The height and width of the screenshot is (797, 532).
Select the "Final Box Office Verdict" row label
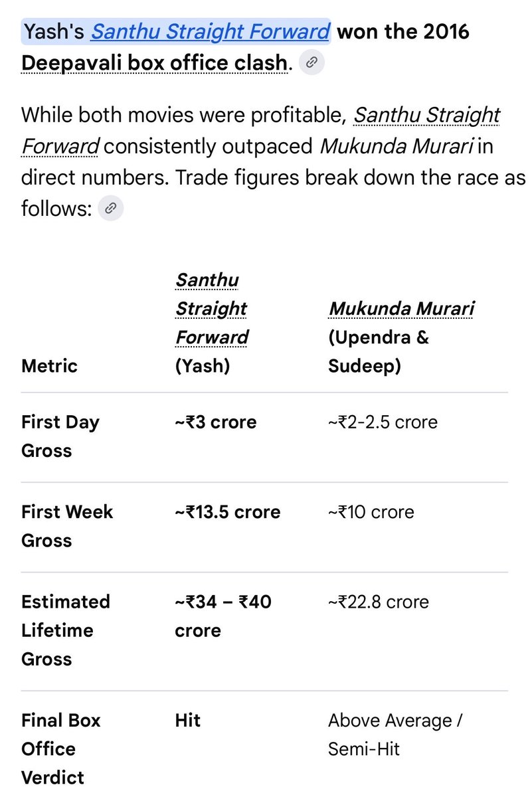tap(60, 749)
